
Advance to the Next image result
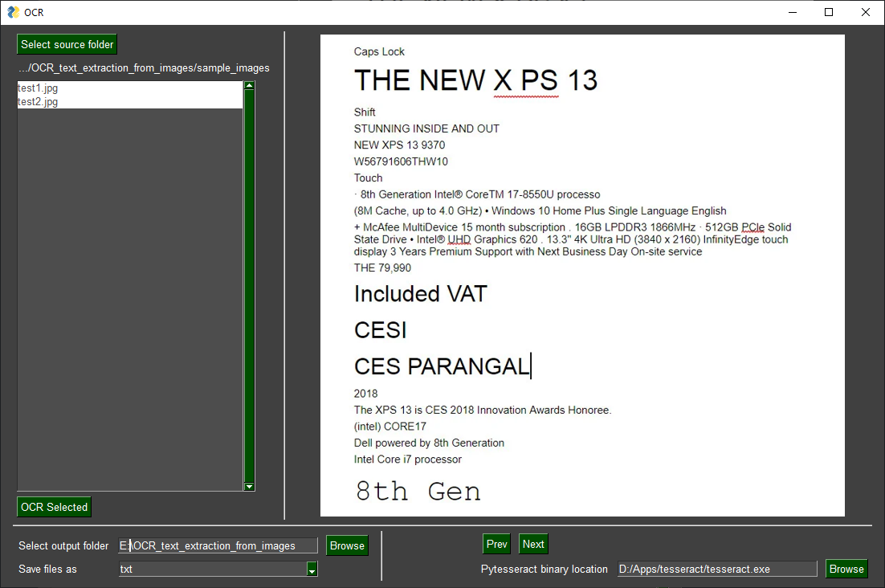click(x=533, y=544)
